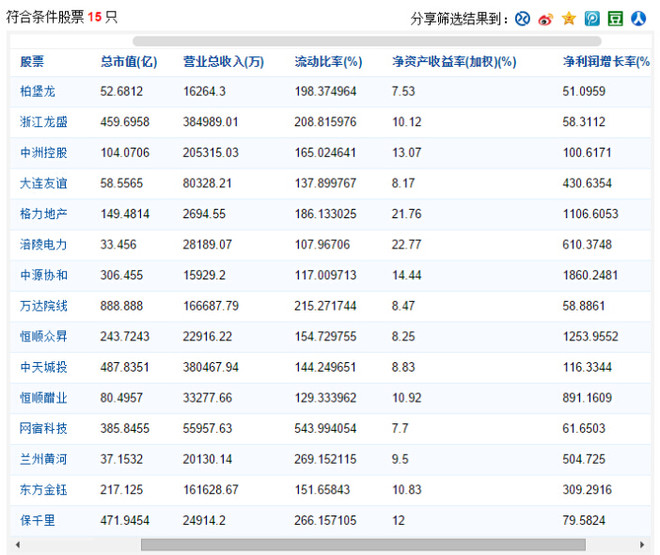The height and width of the screenshot is (555, 660).
Task: Select revenue value 380467.94
Action: click(211, 367)
